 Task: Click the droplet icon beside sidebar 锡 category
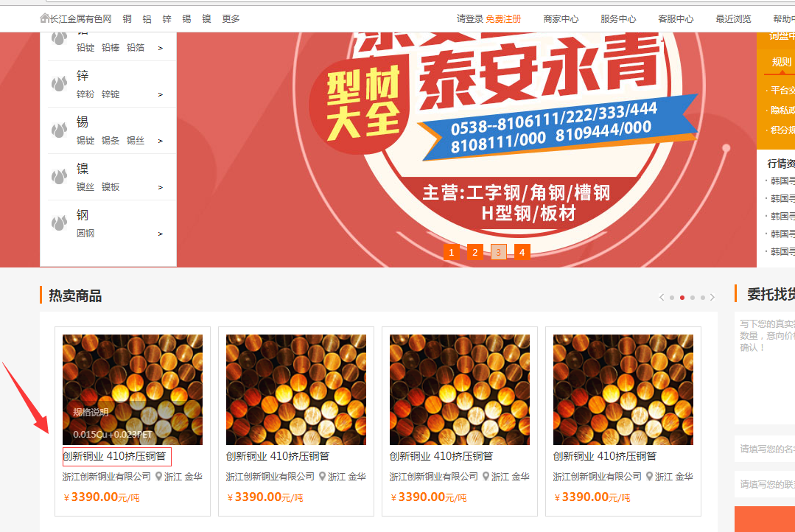pyautogui.click(x=60, y=130)
